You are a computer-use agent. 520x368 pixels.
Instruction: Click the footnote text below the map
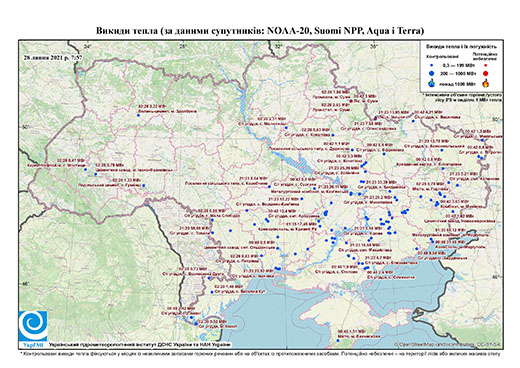260,353
